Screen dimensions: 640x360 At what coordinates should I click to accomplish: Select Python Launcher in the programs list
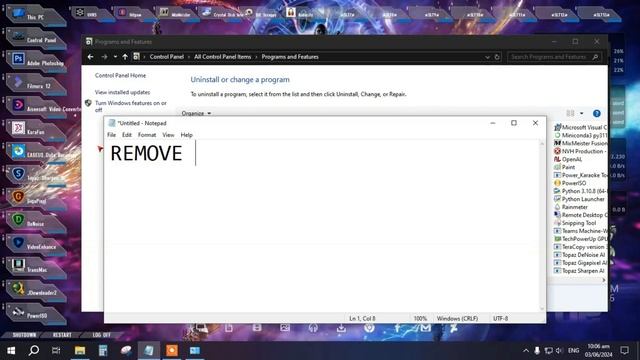click(580, 199)
